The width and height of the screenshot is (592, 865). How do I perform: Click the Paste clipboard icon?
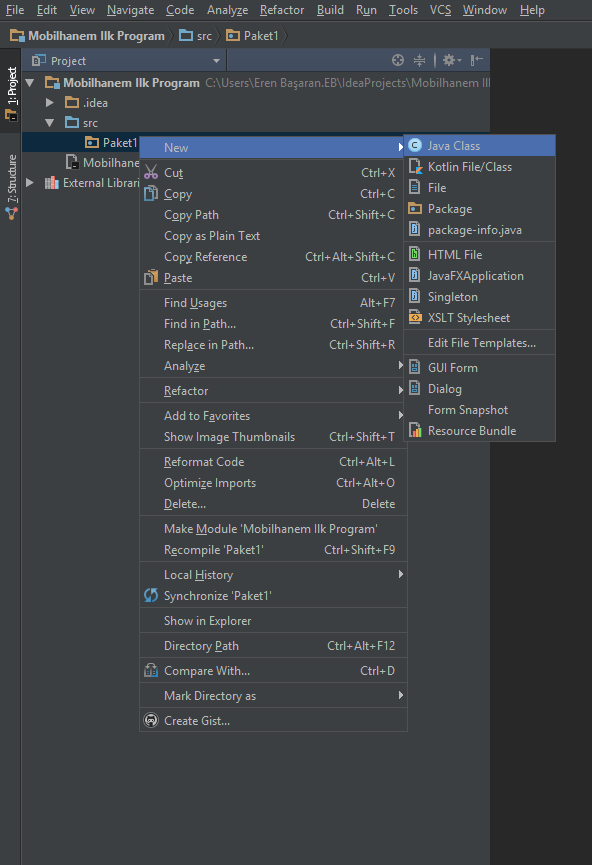point(151,277)
